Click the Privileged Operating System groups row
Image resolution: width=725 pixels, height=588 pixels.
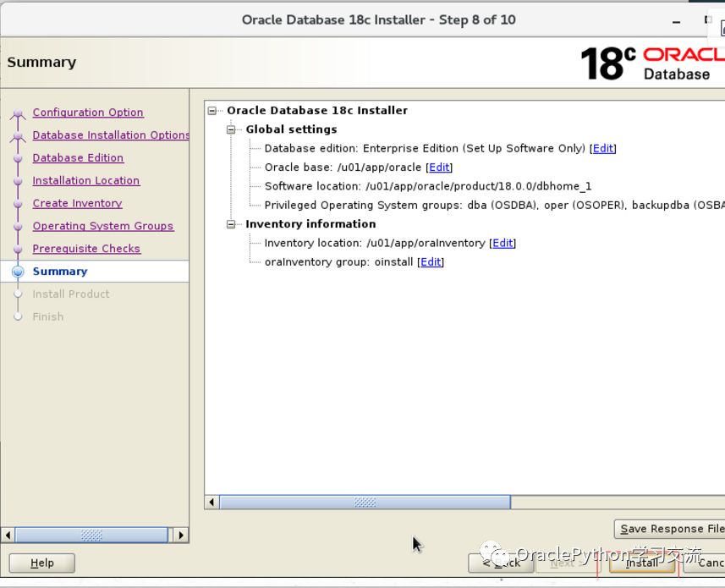(494, 206)
